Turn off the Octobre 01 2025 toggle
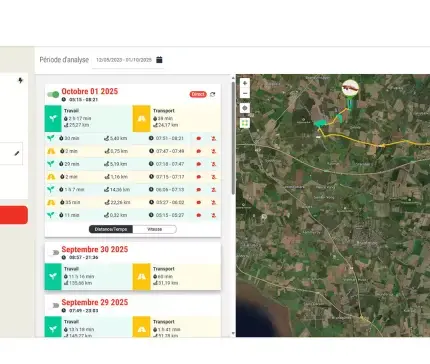430x364 pixels. click(x=53, y=94)
